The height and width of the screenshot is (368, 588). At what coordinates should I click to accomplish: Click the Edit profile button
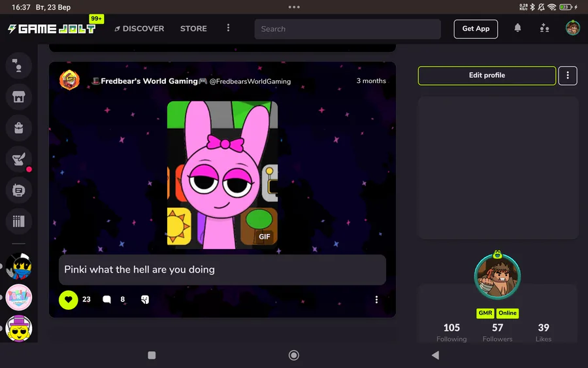(x=487, y=75)
